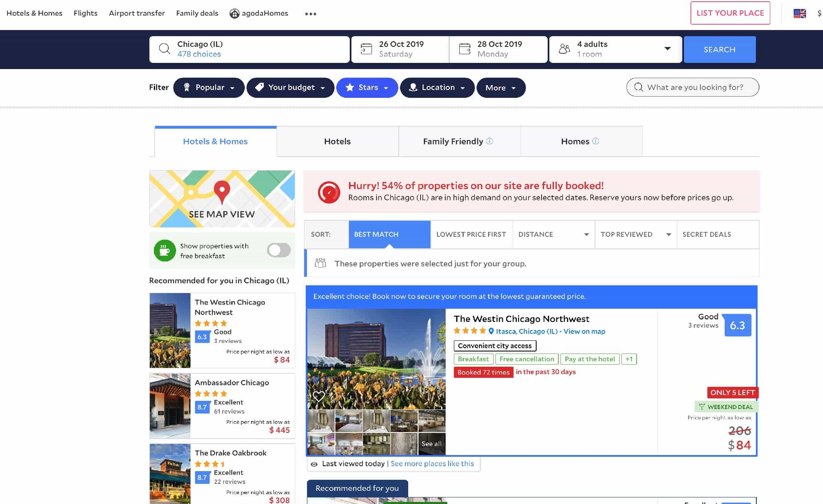Click the guests people icon beside 4 adults
Viewport: 823px width, 504px height.
point(565,49)
